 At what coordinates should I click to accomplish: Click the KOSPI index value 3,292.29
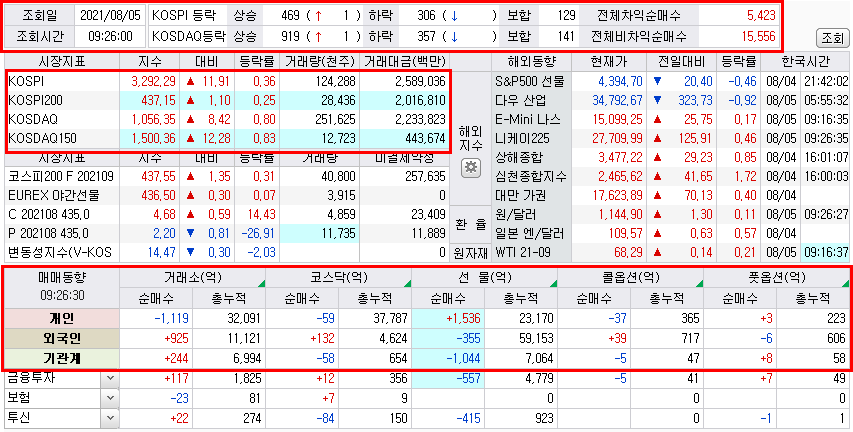pos(153,82)
